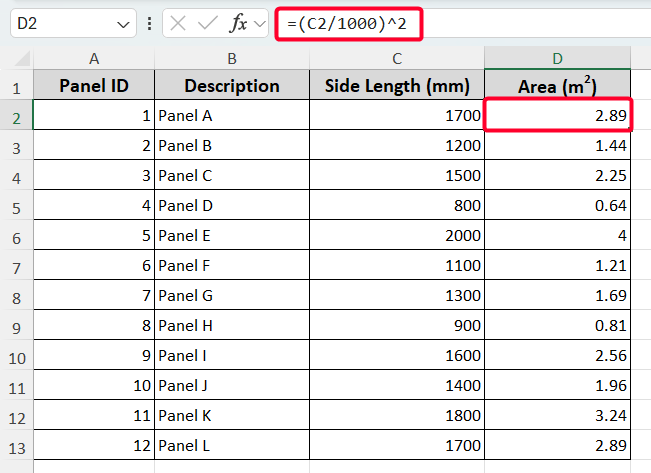
Task: Click the three-dot handle beside Name Box
Action: point(150,23)
